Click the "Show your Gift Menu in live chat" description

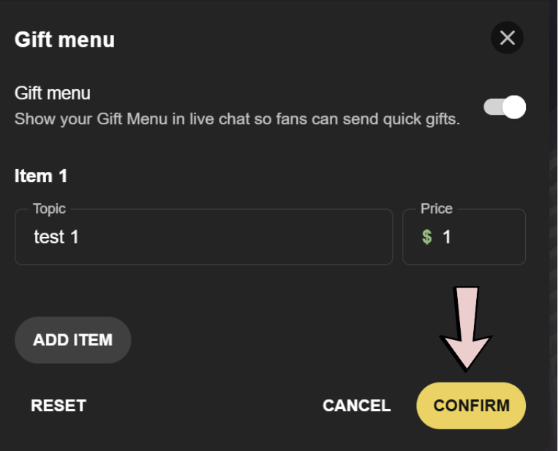pos(237,119)
